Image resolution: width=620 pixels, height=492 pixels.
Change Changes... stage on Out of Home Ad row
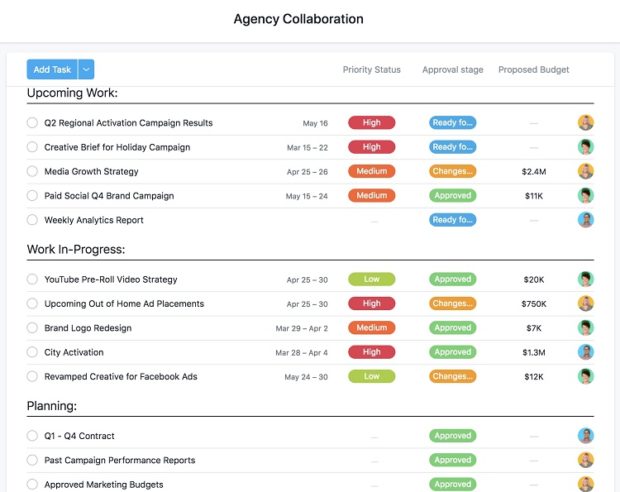pyautogui.click(x=452, y=303)
